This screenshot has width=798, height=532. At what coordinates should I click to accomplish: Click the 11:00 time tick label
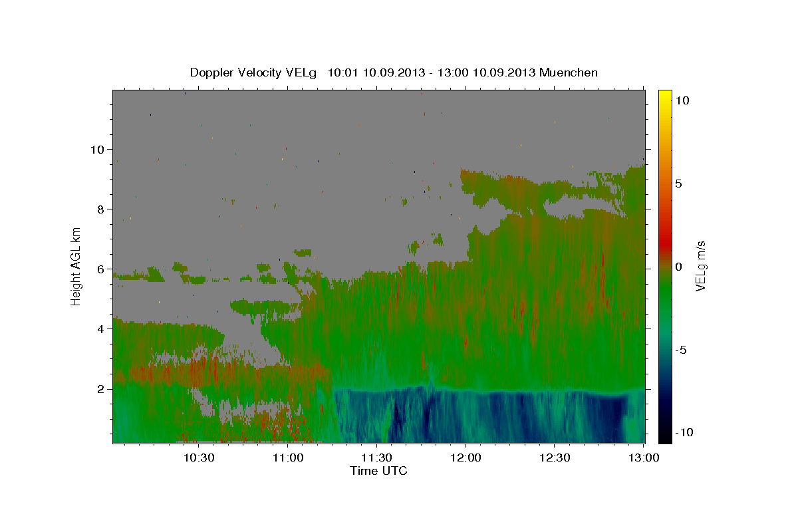tap(288, 458)
